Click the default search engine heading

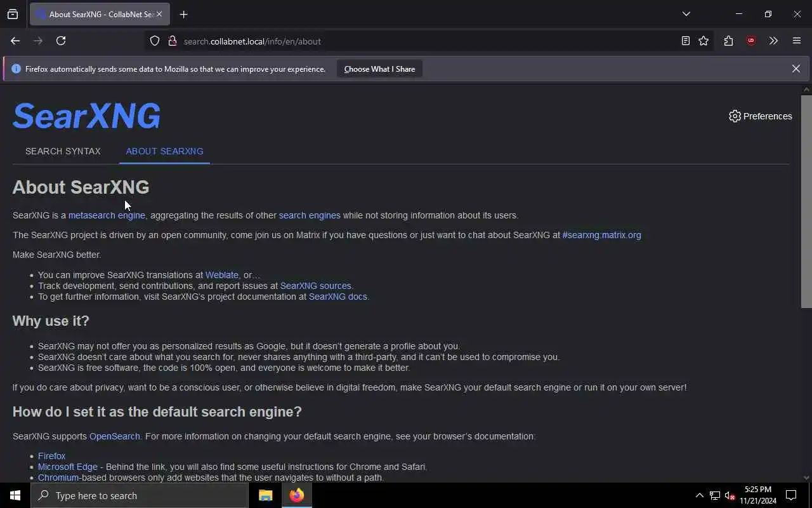157,411
